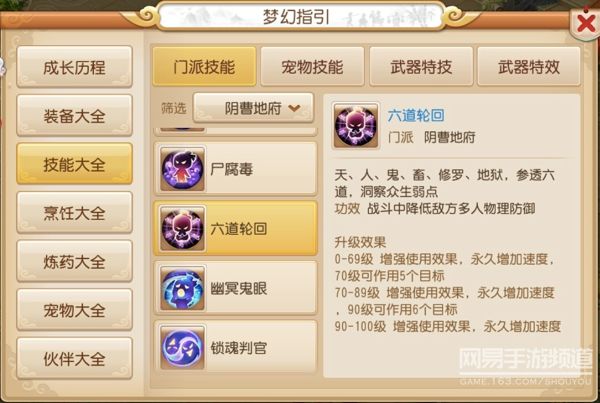The image size is (600, 403).
Task: Open 炼药大全 in the sidebar
Action: tap(75, 261)
